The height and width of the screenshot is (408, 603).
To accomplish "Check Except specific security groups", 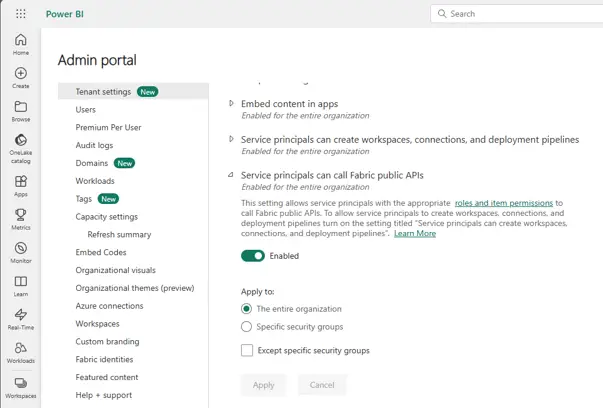I will coord(247,350).
